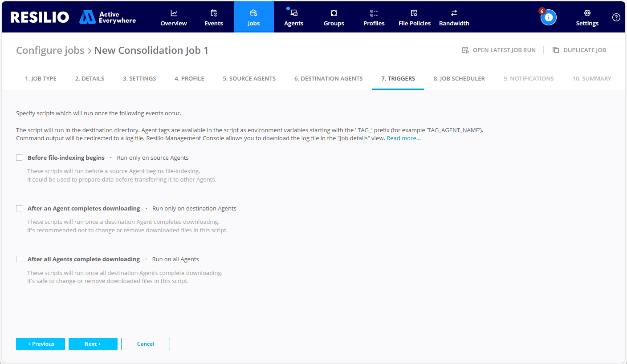
Task: Click the Cancel button
Action: coord(145,344)
